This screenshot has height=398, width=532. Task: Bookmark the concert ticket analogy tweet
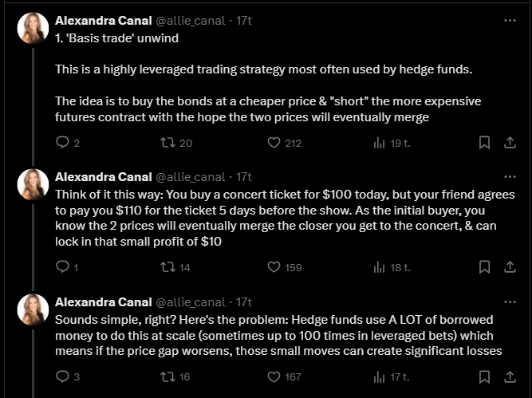point(484,267)
